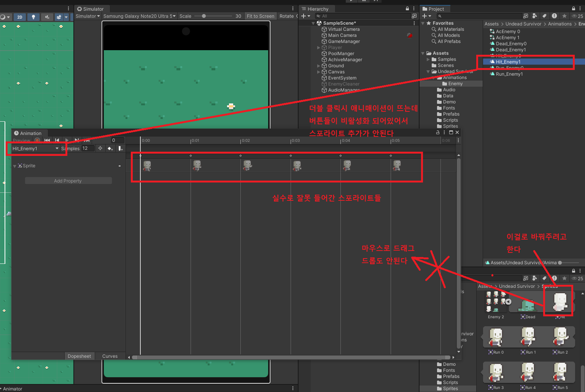
Task: Select GameManager object in Hierarchy
Action: pyautogui.click(x=344, y=41)
